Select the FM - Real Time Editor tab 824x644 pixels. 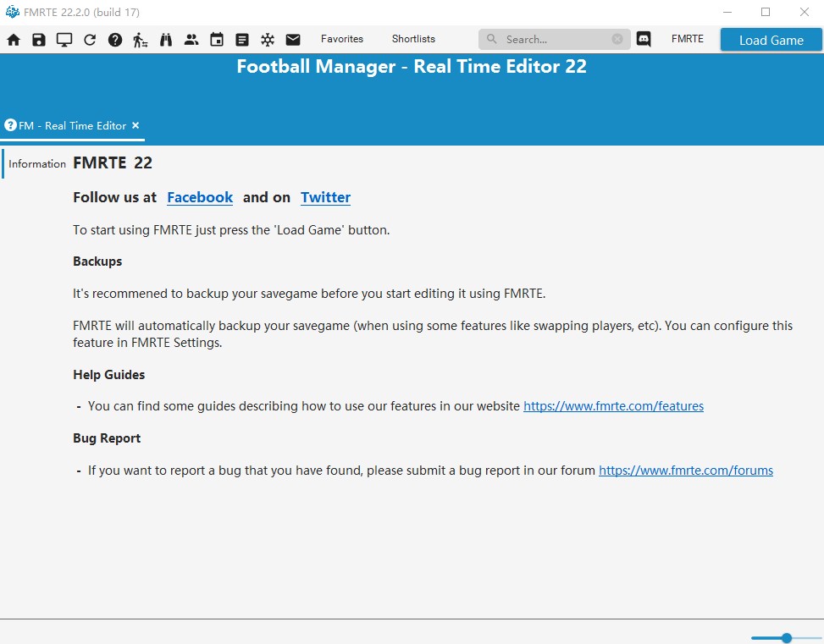[72, 126]
